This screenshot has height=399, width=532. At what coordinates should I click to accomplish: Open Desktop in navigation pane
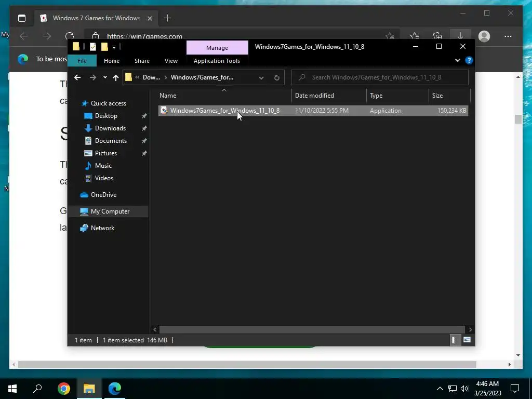click(x=106, y=116)
